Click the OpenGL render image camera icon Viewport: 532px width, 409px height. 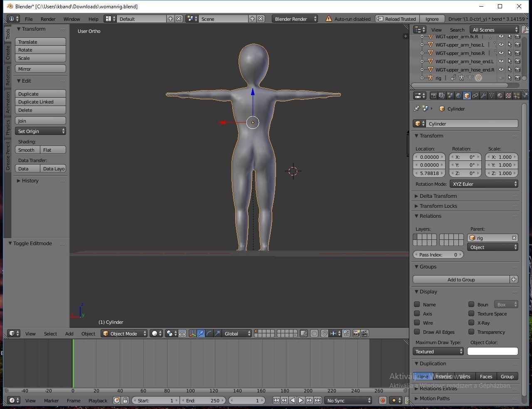pos(356,333)
